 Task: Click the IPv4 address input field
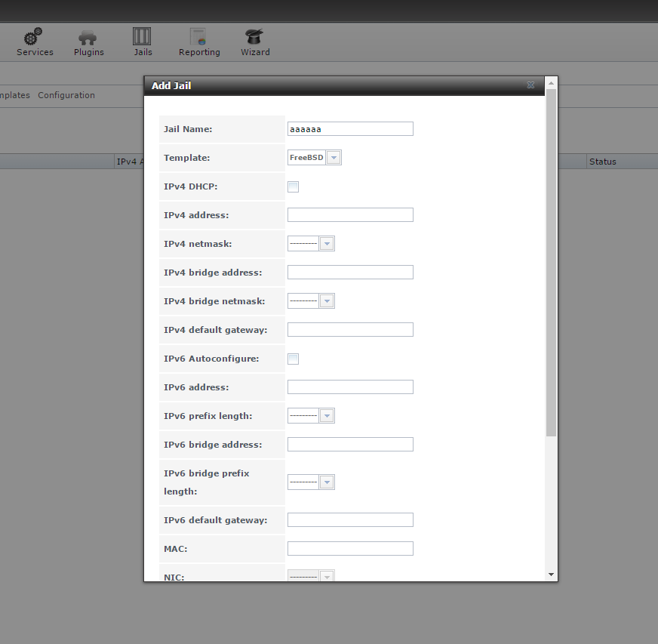click(x=350, y=215)
